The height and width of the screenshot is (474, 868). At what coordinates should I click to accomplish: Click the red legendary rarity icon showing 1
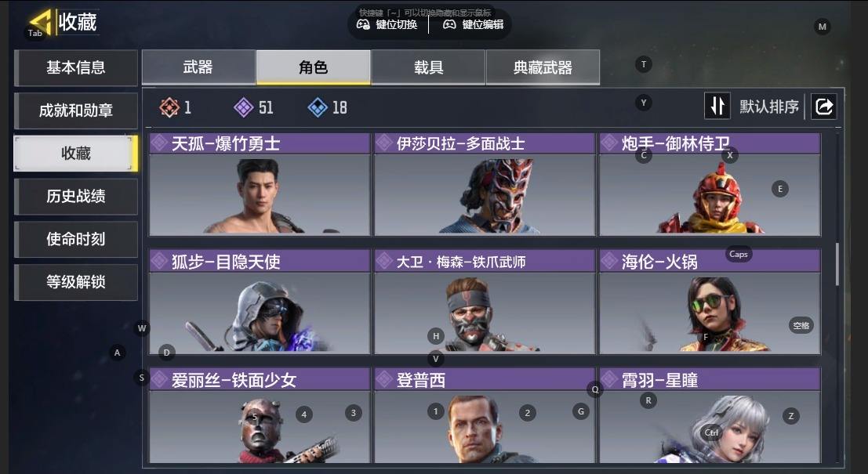pyautogui.click(x=169, y=107)
